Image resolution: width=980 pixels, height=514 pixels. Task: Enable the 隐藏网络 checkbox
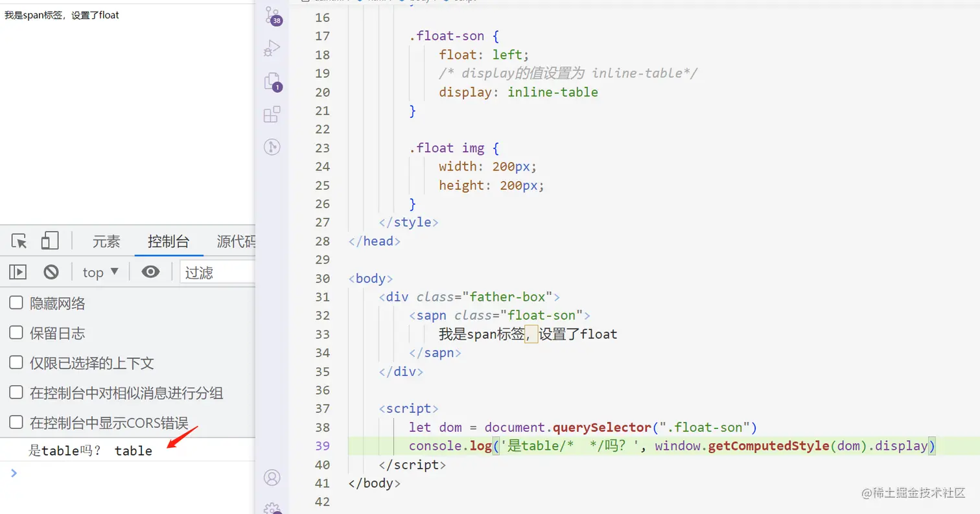(16, 303)
